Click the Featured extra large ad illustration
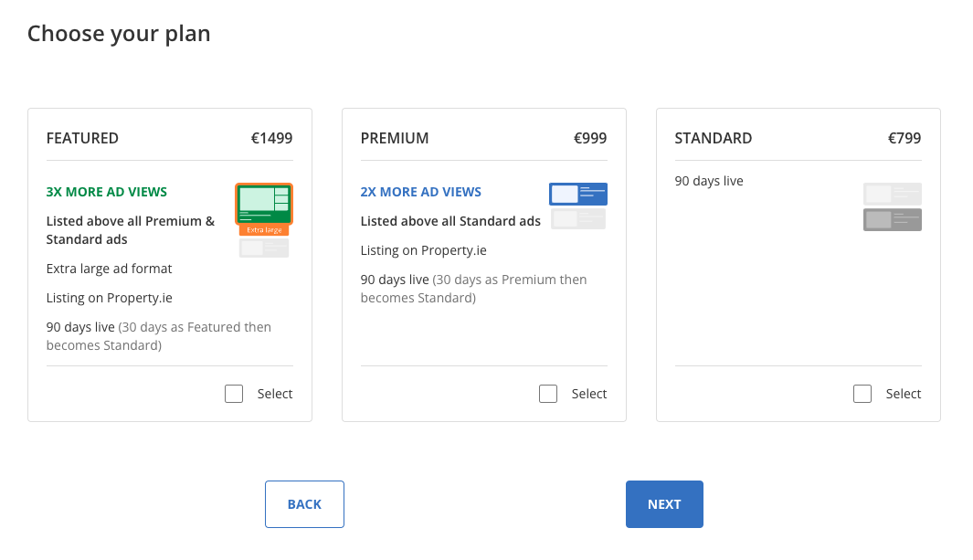The height and width of the screenshot is (560, 973). (x=264, y=220)
